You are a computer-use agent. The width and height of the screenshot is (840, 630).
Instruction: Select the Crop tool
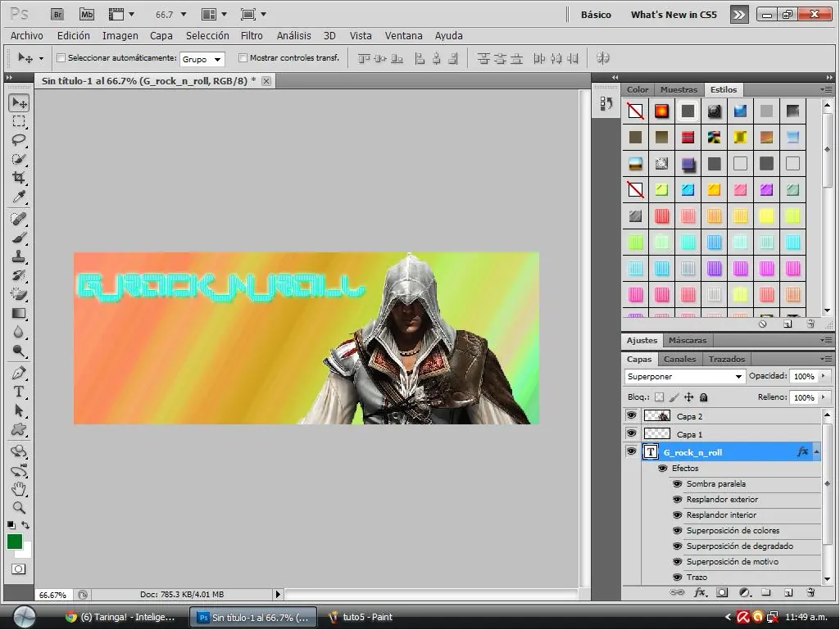click(x=20, y=178)
